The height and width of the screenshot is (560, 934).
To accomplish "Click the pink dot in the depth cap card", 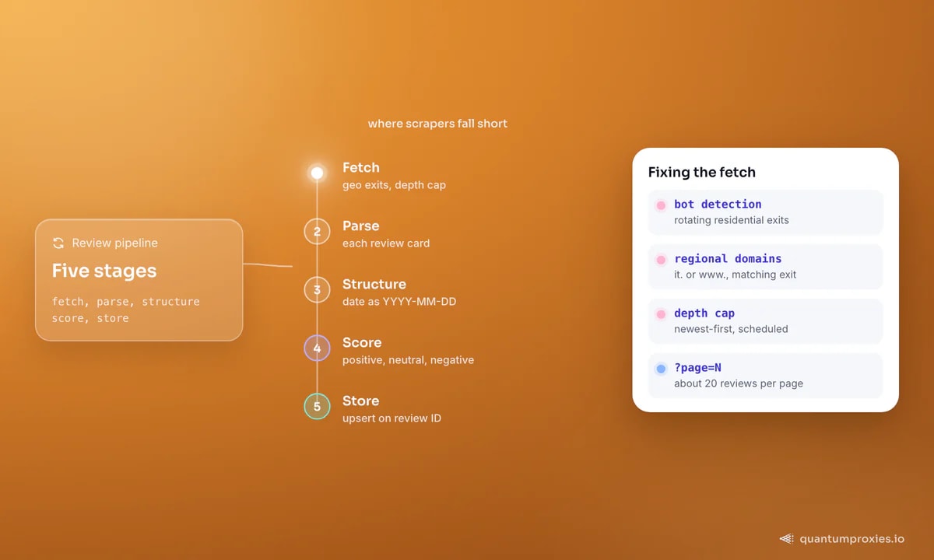I will pos(661,314).
